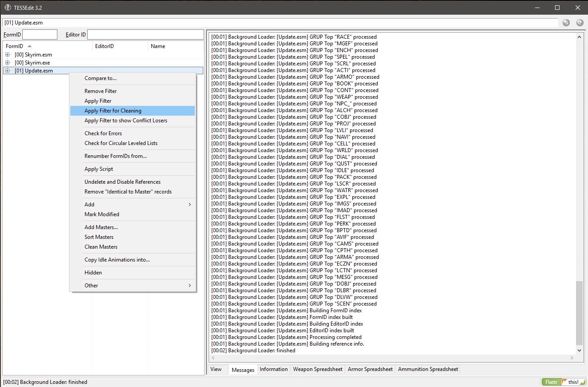Image resolution: width=588 pixels, height=387 pixels.
Task: Choose Sort Masters menu entry
Action: coord(133,237)
